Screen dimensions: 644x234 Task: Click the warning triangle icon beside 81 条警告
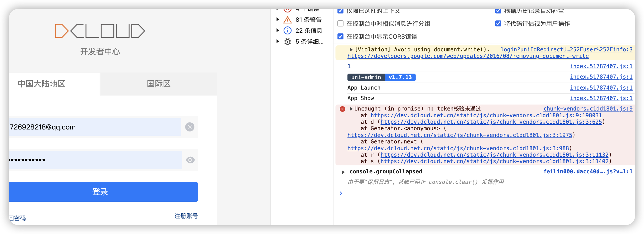[288, 19]
